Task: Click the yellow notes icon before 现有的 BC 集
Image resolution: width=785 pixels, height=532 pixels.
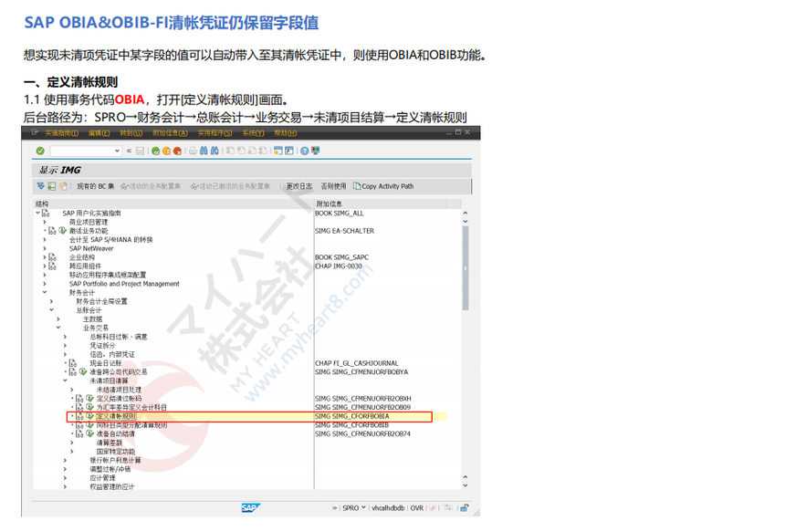Action: click(x=63, y=186)
